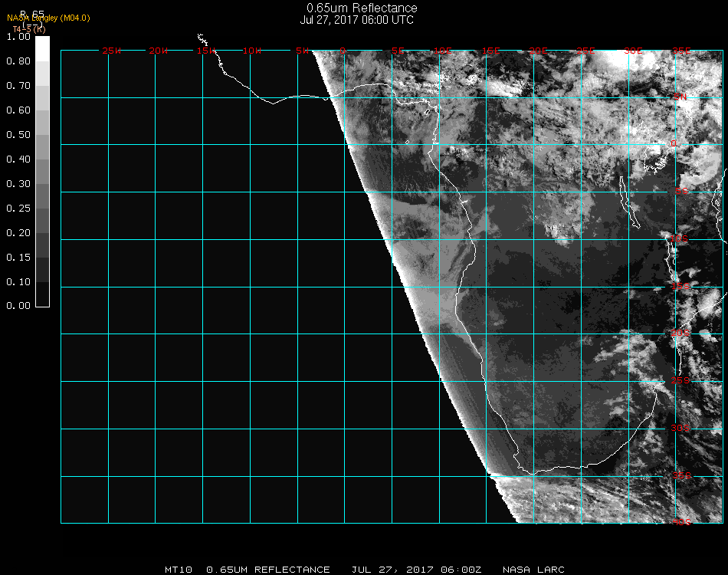Click the 5S latitude label
This screenshot has width=728, height=575.
click(681, 191)
